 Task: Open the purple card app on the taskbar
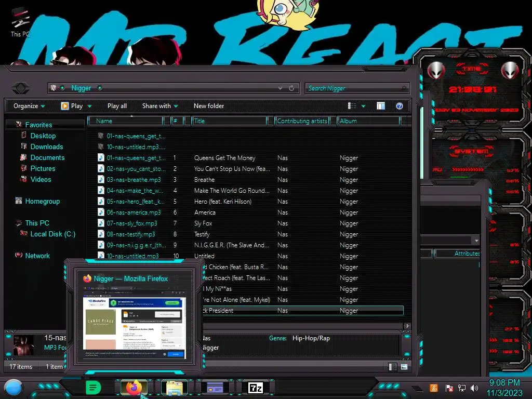click(x=215, y=388)
